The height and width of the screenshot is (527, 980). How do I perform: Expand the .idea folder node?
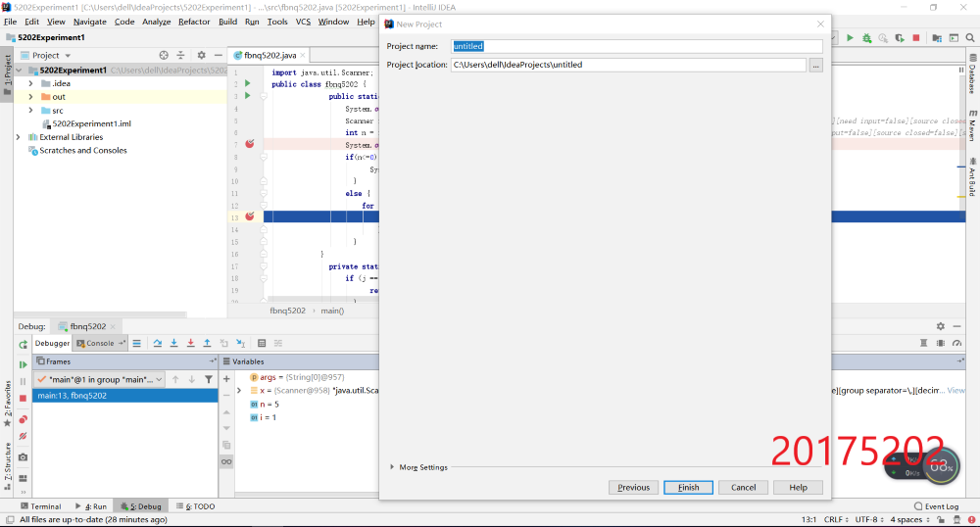[x=30, y=83]
